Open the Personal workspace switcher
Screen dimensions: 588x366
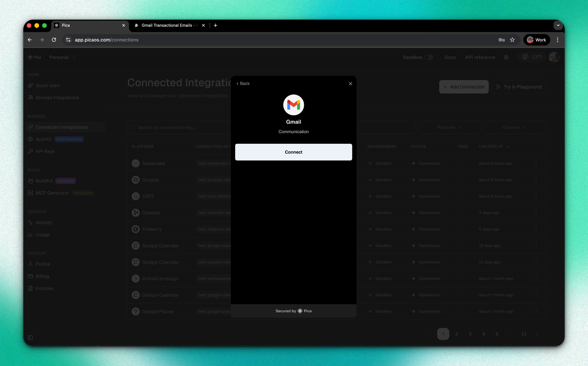click(x=62, y=57)
